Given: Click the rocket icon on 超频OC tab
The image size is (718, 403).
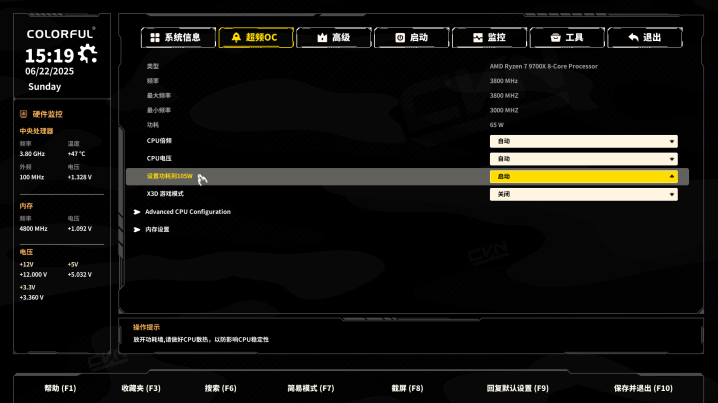Looking at the screenshot, I should (x=236, y=38).
